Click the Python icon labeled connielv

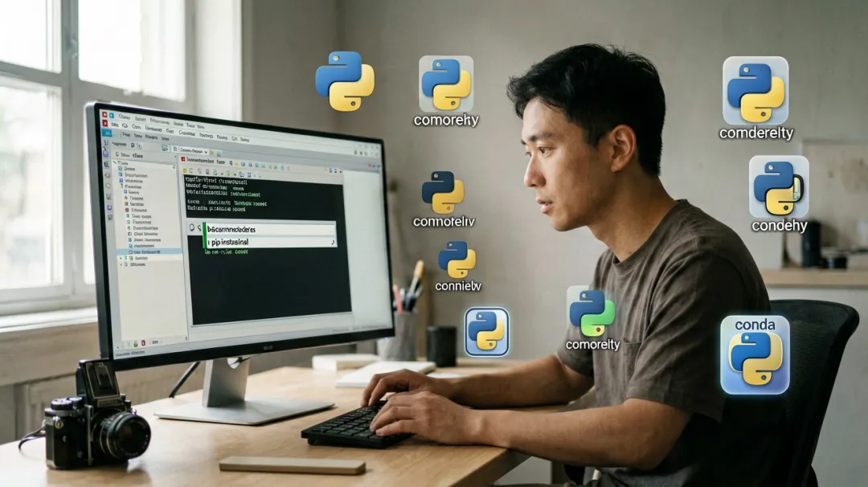(457, 260)
